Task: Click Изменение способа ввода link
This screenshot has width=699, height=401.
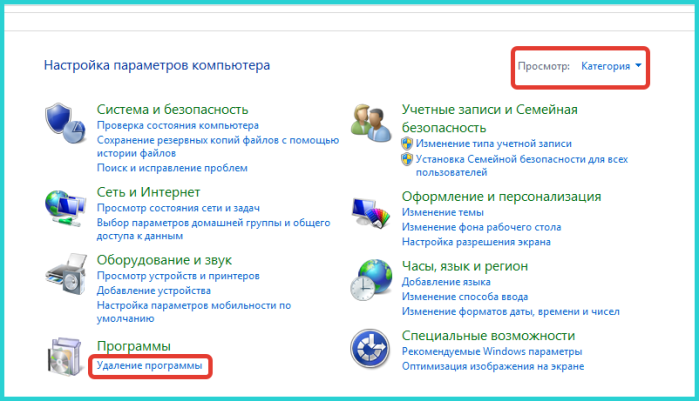Action: (465, 297)
